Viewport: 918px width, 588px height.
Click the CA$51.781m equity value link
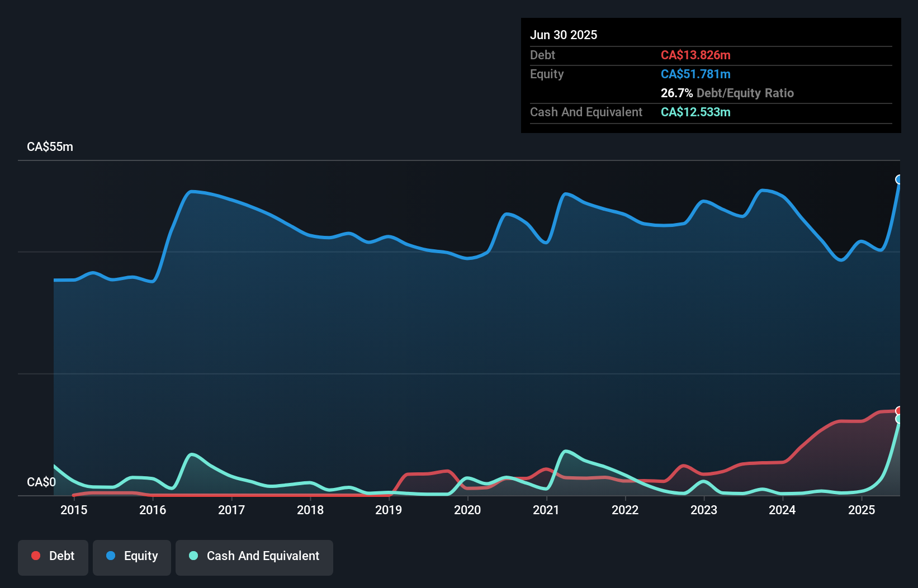(695, 74)
